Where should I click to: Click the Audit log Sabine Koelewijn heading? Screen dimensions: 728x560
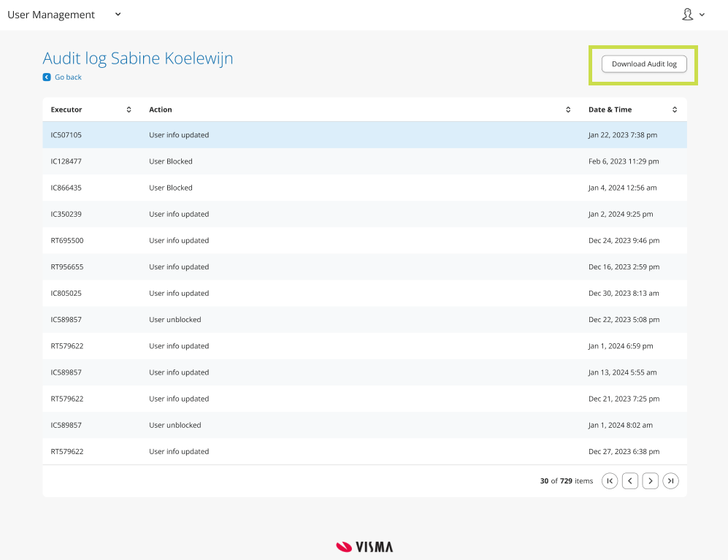point(138,58)
